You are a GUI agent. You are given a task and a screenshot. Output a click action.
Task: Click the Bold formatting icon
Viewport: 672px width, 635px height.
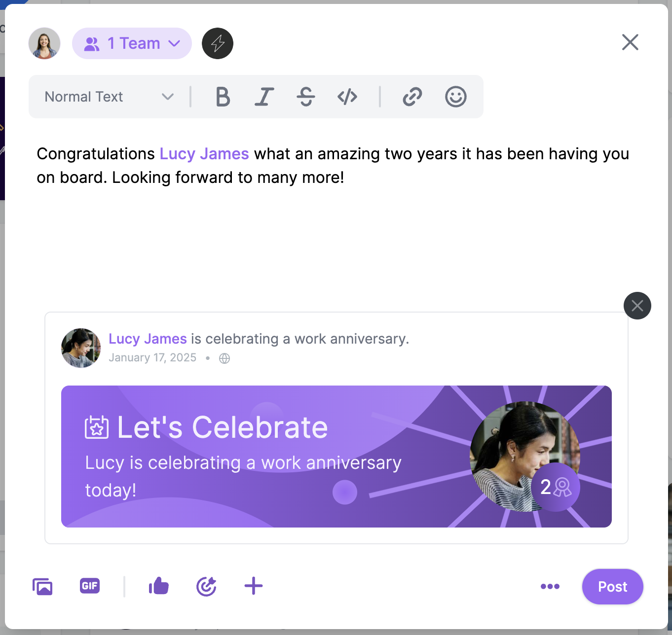pos(223,97)
